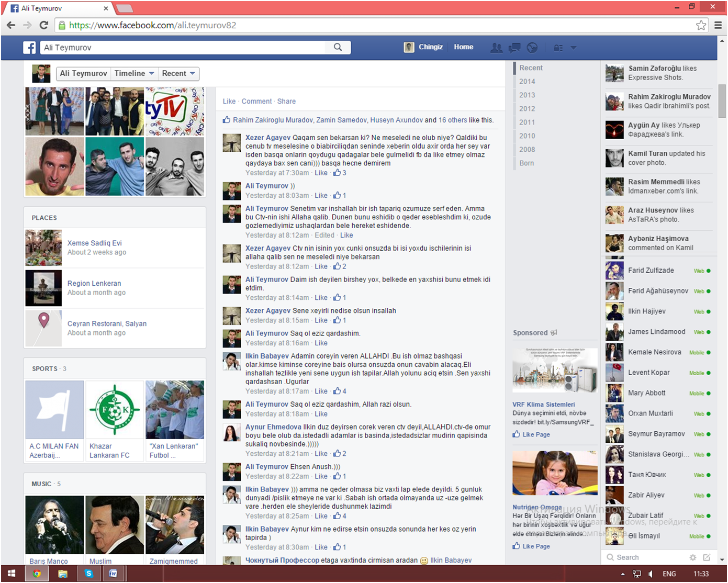Viewport: 728px width, 583px height.
Task: Jump to 2013 in the timeline
Action: pyautogui.click(x=527, y=95)
